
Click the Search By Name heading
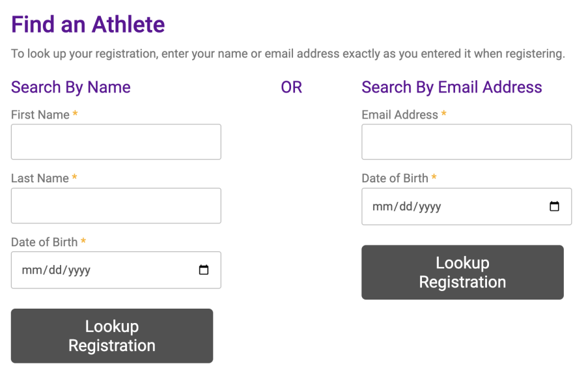(71, 87)
